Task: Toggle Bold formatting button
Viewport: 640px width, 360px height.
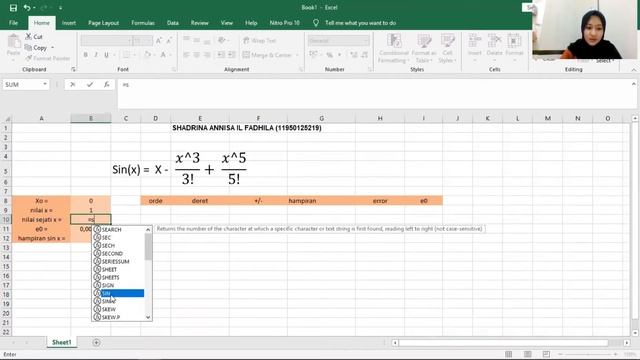Action: click(x=85, y=55)
